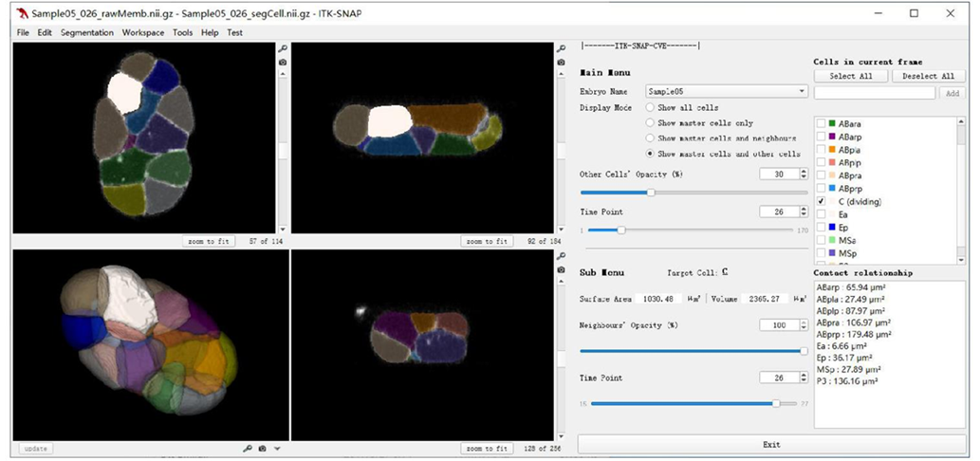The image size is (980, 461).
Task: Take a snapshot of the top-right slice view
Action: click(x=561, y=63)
